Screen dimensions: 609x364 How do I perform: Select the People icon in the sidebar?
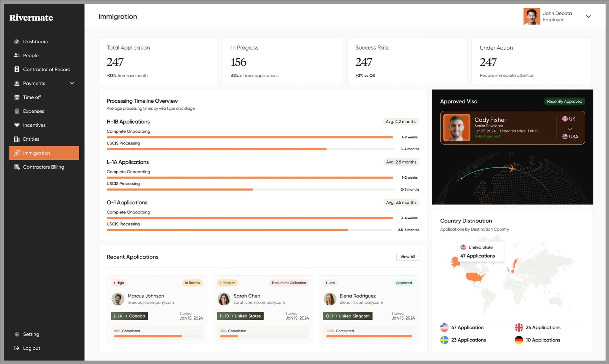click(17, 55)
